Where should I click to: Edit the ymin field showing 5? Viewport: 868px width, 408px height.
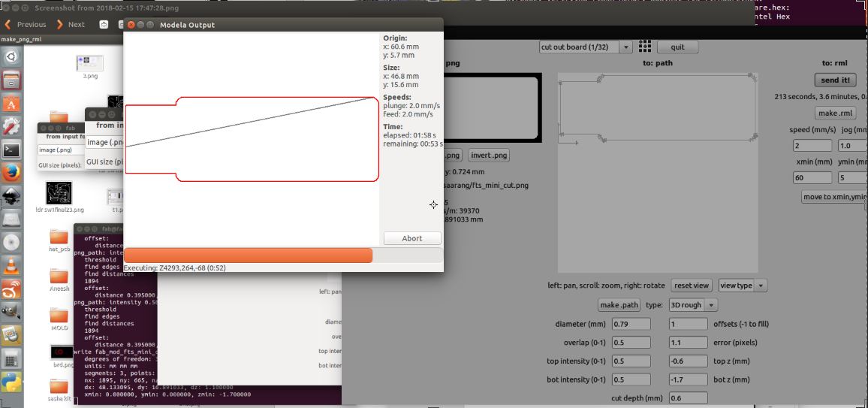click(x=853, y=178)
